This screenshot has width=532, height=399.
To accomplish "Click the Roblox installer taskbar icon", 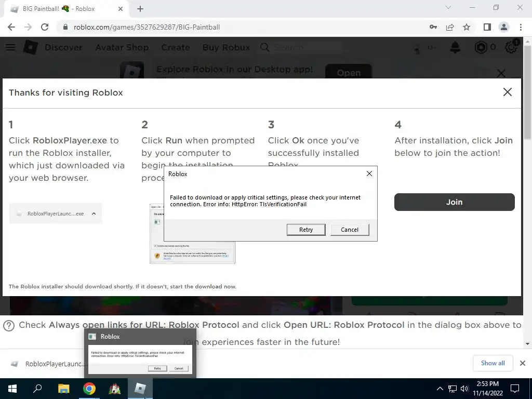I will pos(140,389).
